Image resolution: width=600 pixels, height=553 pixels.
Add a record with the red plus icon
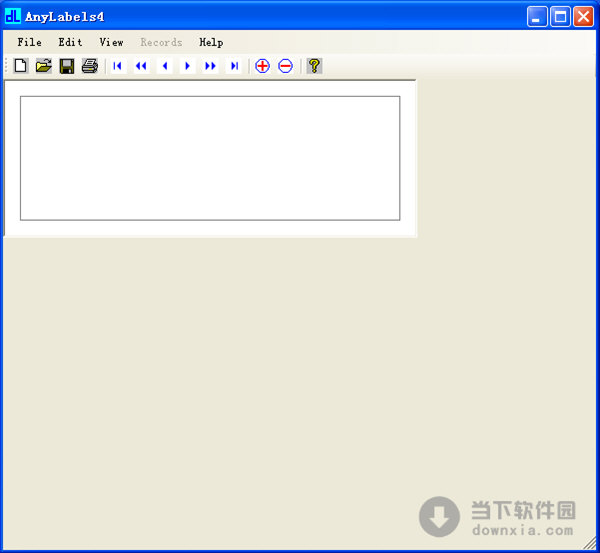262,66
